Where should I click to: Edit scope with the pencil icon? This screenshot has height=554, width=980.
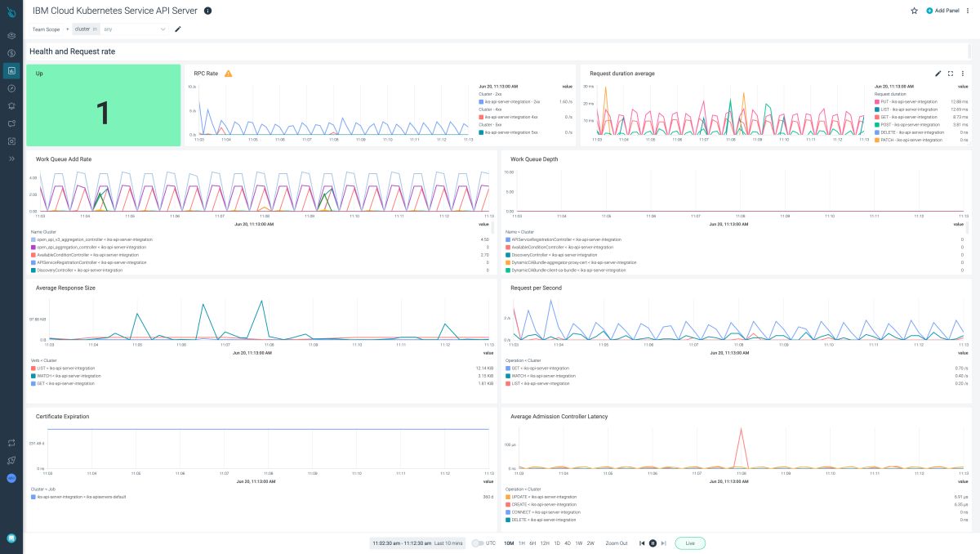pyautogui.click(x=178, y=29)
